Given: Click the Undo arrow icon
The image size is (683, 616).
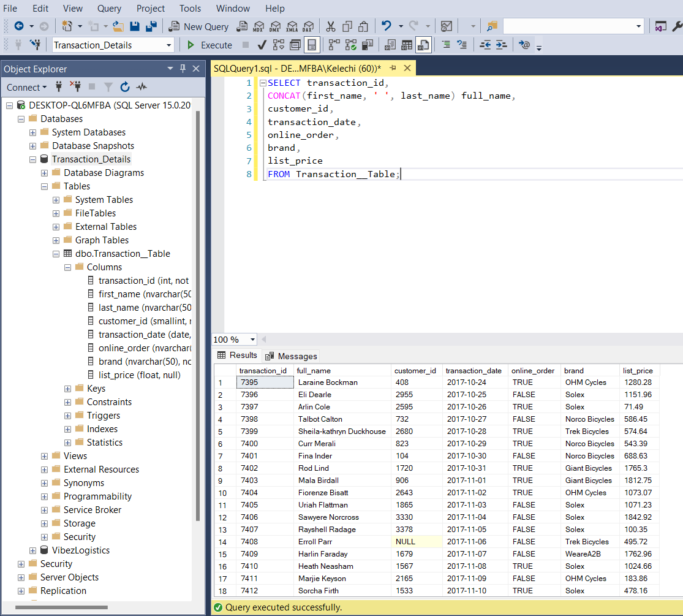Looking at the screenshot, I should coord(386,26).
